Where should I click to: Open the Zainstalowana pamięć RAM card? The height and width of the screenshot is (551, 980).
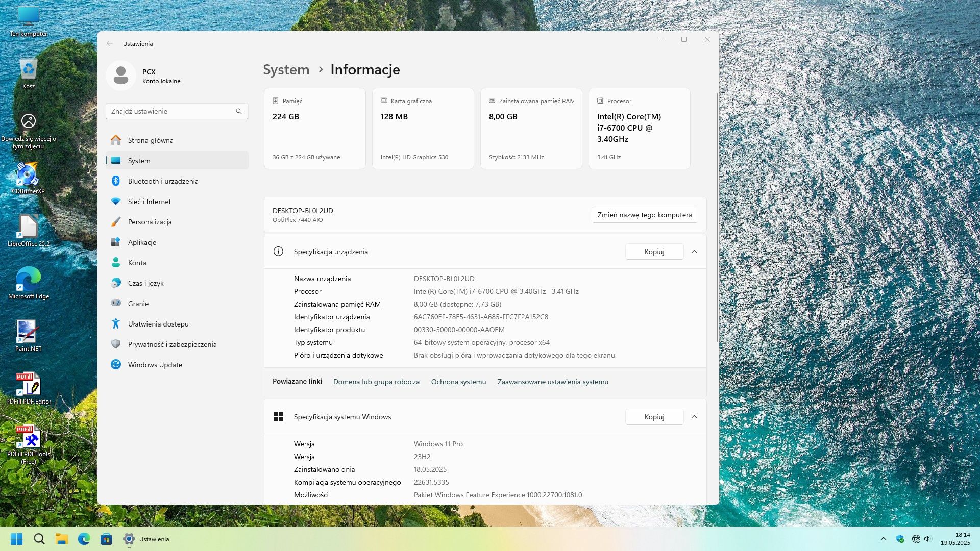click(531, 129)
